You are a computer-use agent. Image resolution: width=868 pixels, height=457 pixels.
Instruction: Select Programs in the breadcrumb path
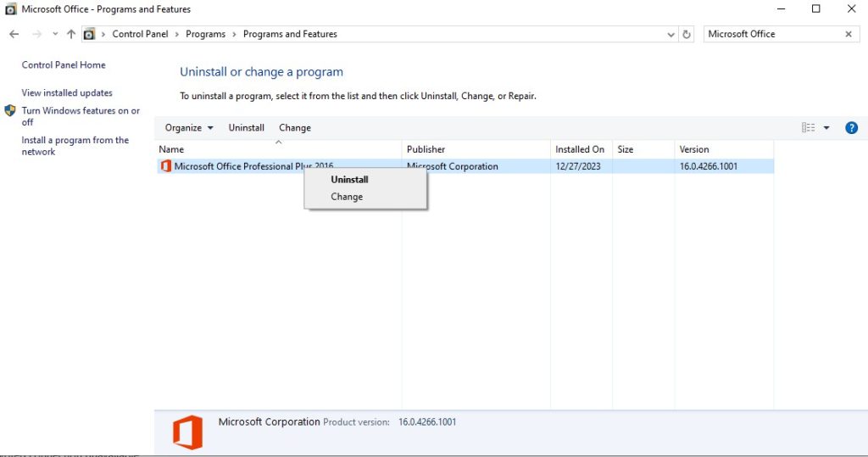pyautogui.click(x=205, y=35)
